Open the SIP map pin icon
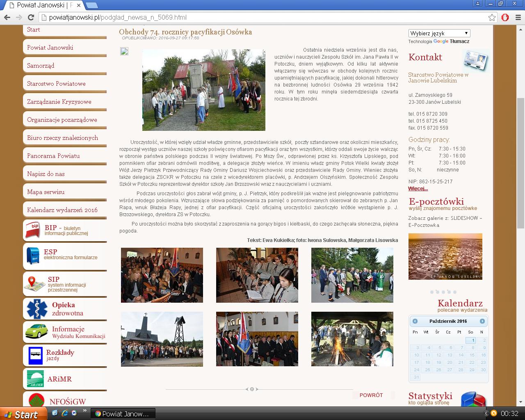 (x=34, y=284)
